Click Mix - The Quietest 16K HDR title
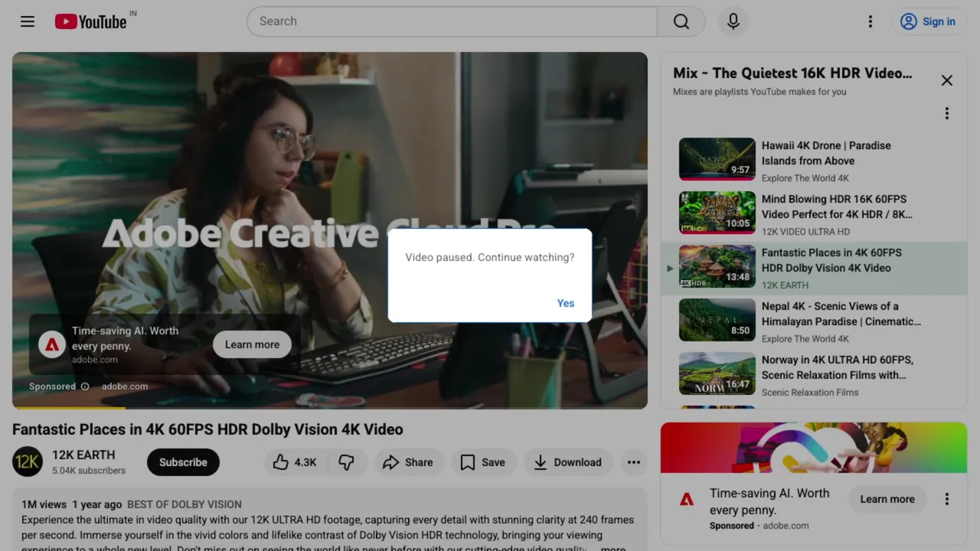Viewport: 980px width, 551px height. tap(792, 73)
